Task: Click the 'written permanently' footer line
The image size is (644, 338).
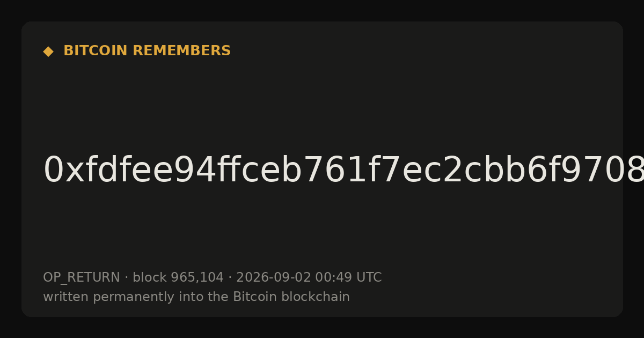Action: coord(196,297)
